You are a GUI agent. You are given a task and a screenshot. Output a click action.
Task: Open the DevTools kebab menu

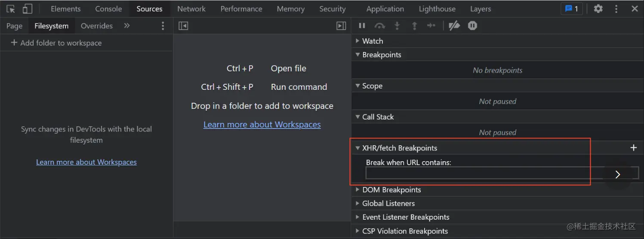coord(616,9)
